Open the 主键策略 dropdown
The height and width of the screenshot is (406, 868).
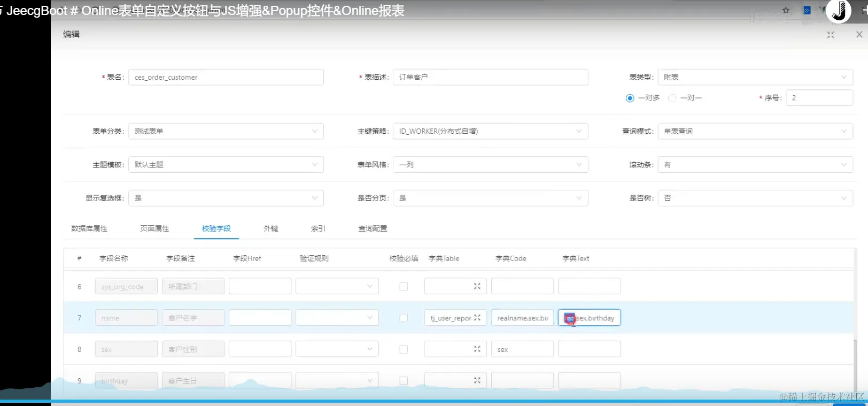[491, 131]
